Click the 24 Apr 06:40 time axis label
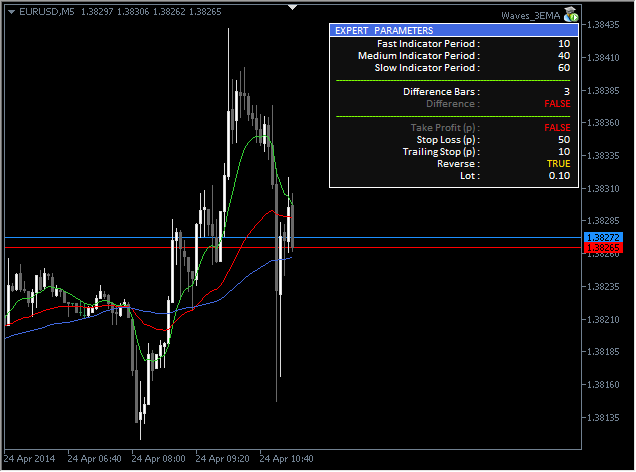This screenshot has height=472, width=636. pyautogui.click(x=94, y=459)
